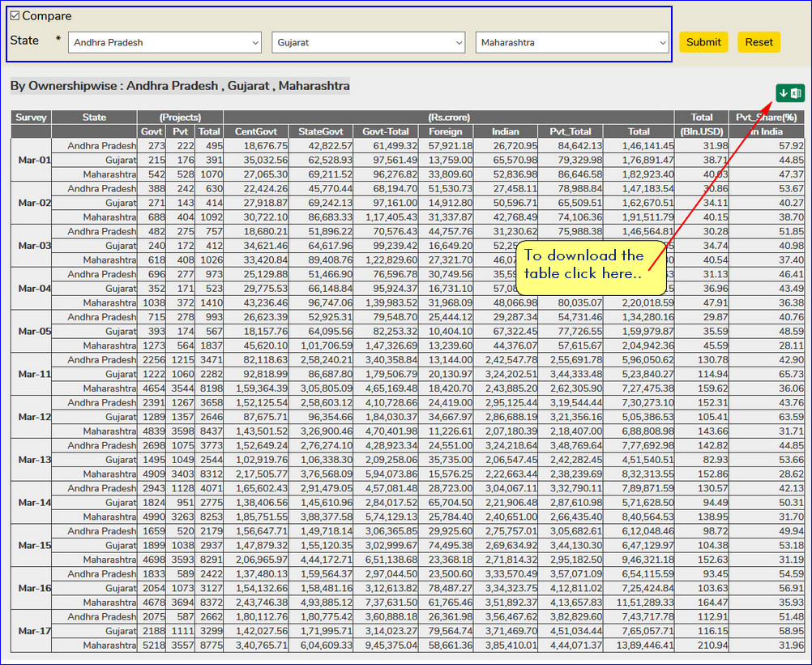Click the Foreign column header
The image size is (812, 665).
coord(446,131)
